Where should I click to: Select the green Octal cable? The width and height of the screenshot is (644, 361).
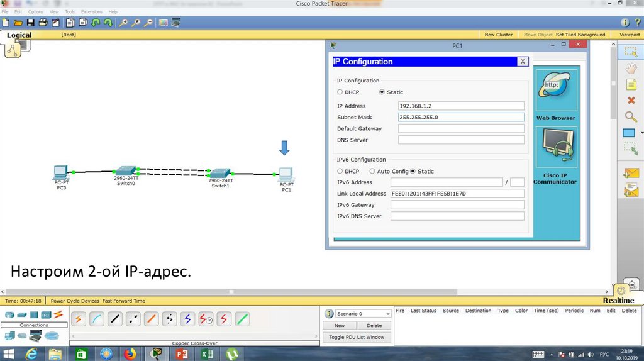pos(242,319)
